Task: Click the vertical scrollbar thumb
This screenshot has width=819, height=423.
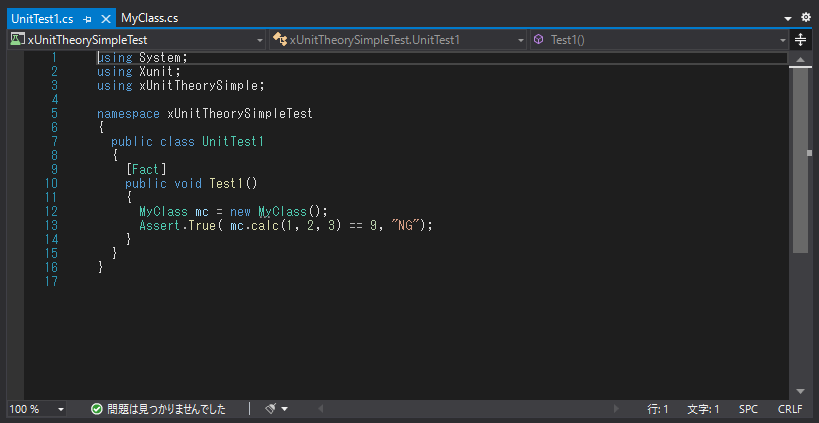Action: coord(800,160)
